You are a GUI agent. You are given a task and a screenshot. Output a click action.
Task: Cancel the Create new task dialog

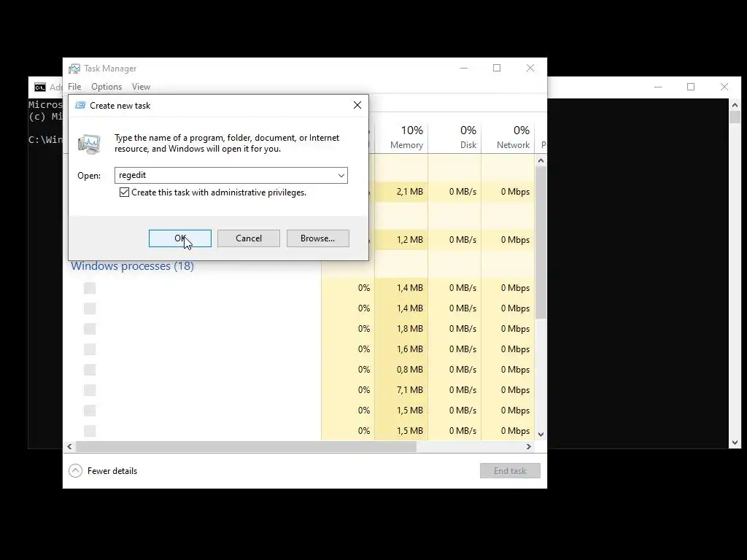pyautogui.click(x=248, y=238)
